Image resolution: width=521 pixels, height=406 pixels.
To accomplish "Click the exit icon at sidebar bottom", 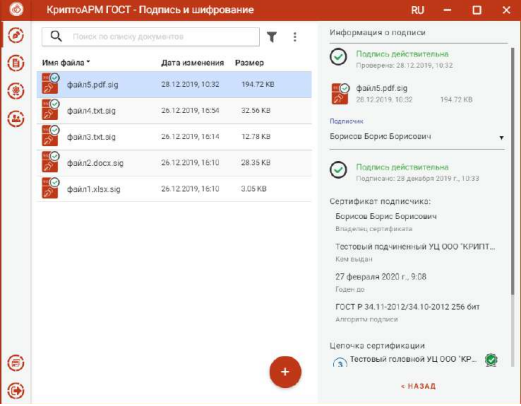I will pyautogui.click(x=16, y=390).
